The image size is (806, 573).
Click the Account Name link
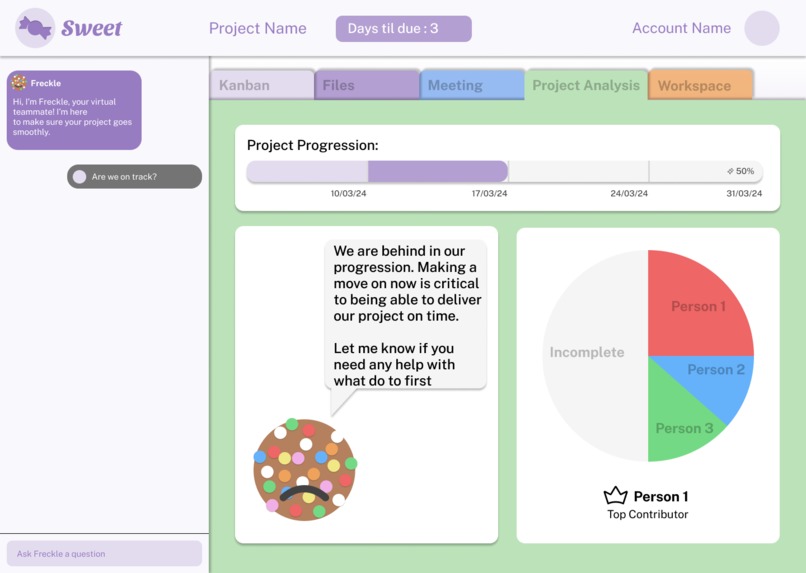[681, 28]
